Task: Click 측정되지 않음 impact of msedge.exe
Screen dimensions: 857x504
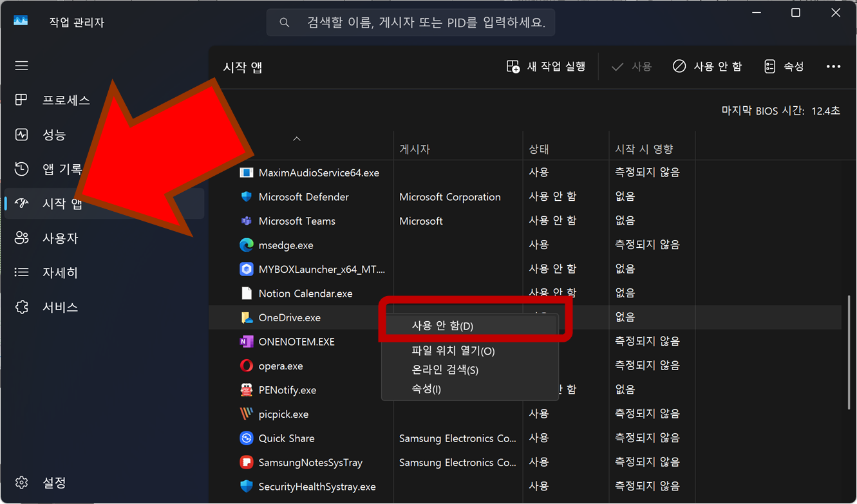Action: pos(647,245)
